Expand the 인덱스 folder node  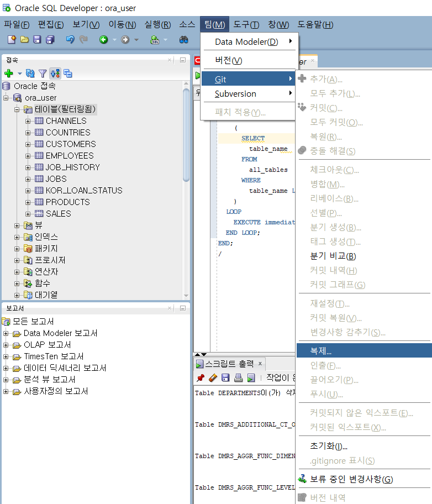click(x=17, y=237)
